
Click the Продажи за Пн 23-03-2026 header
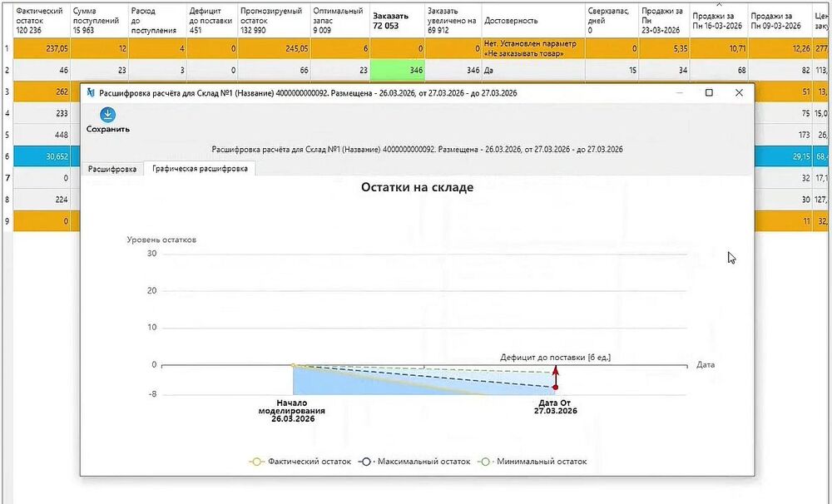pos(664,20)
